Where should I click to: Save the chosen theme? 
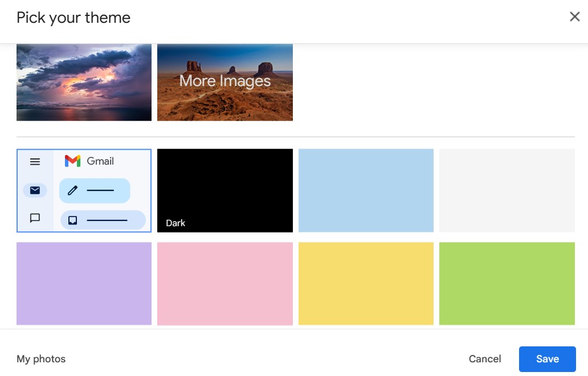[548, 358]
